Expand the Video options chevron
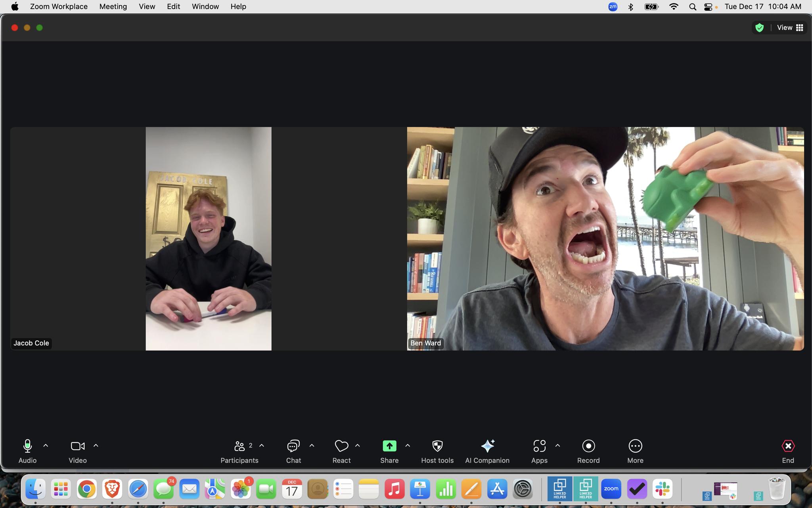Image resolution: width=812 pixels, height=508 pixels. pos(96,446)
